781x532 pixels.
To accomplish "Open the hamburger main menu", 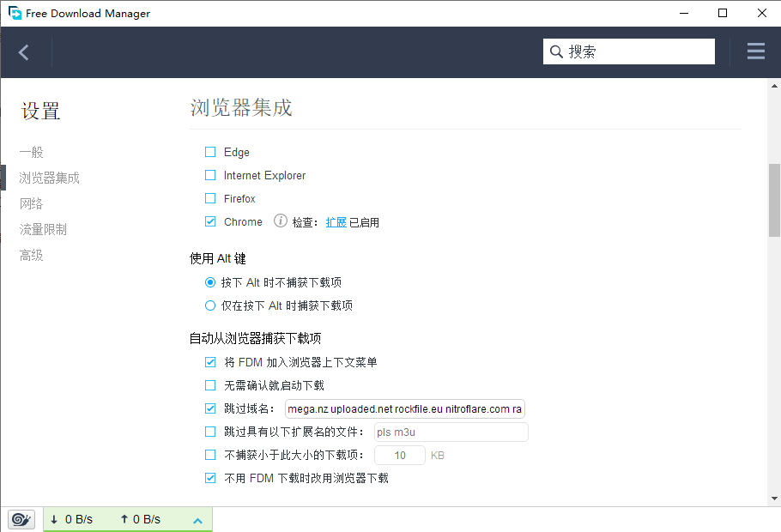I will [755, 51].
